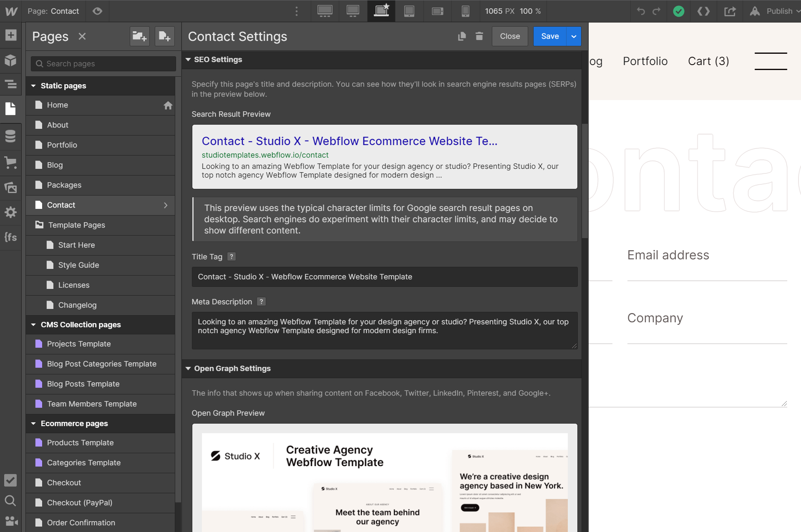The height and width of the screenshot is (532, 801).
Task: Select the Save dropdown arrow button
Action: pos(573,36)
